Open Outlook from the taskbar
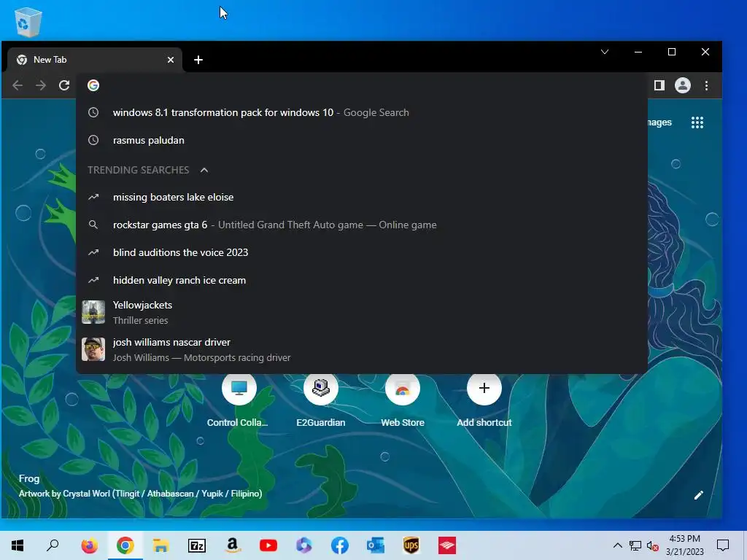Image resolution: width=747 pixels, height=560 pixels. [376, 545]
